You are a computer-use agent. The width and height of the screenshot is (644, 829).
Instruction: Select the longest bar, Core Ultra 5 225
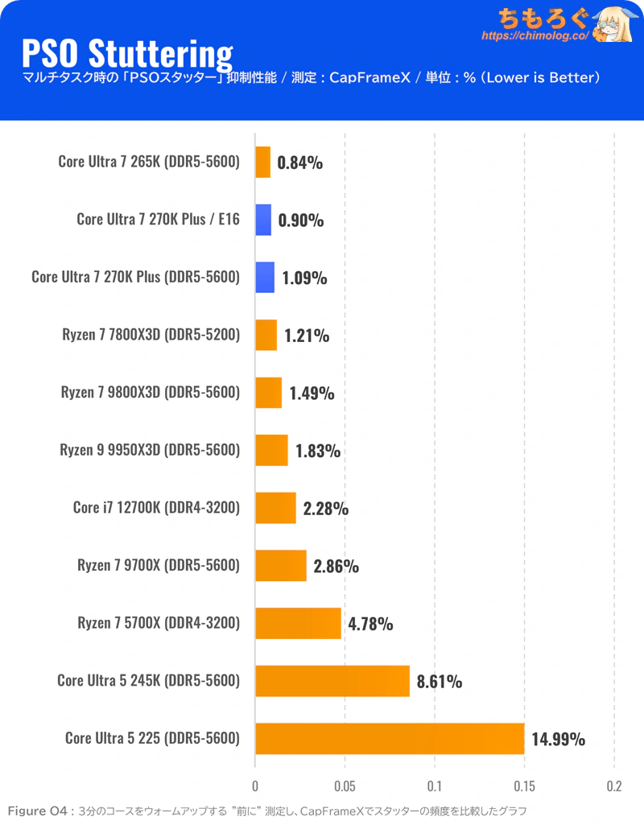[390, 739]
